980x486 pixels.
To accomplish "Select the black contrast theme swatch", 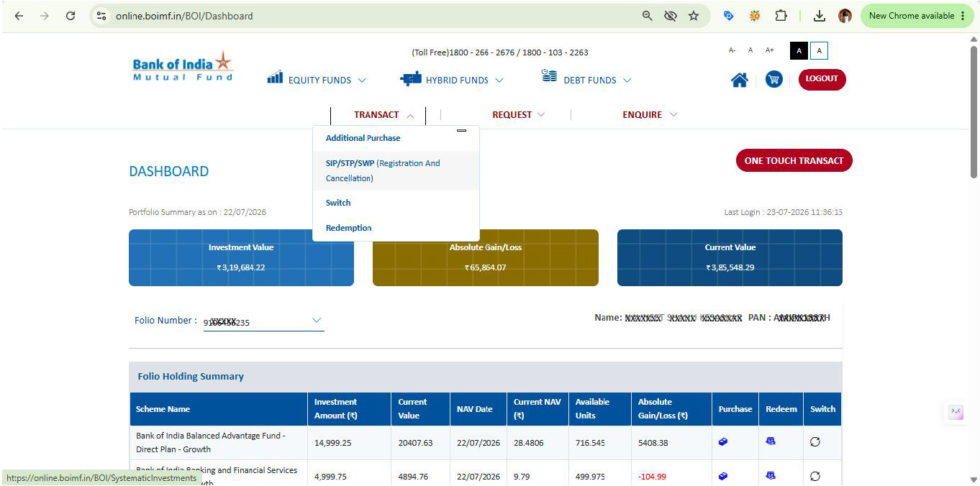I will click(x=799, y=50).
